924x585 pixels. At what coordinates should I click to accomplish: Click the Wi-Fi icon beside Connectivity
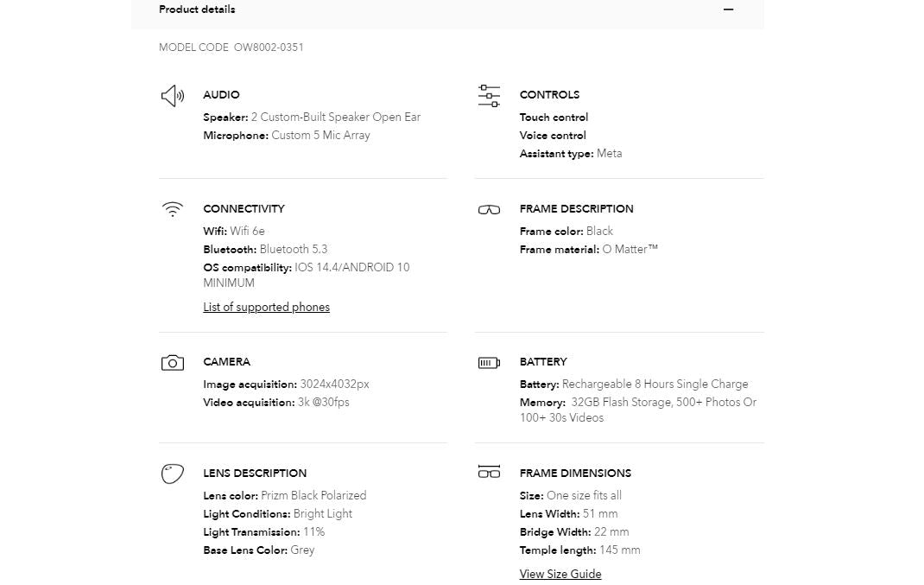click(x=173, y=209)
